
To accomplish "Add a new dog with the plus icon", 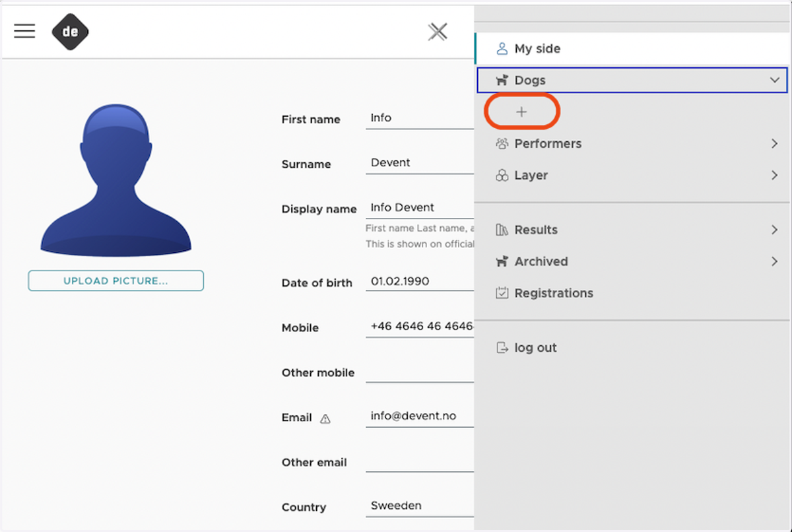I will tap(521, 112).
